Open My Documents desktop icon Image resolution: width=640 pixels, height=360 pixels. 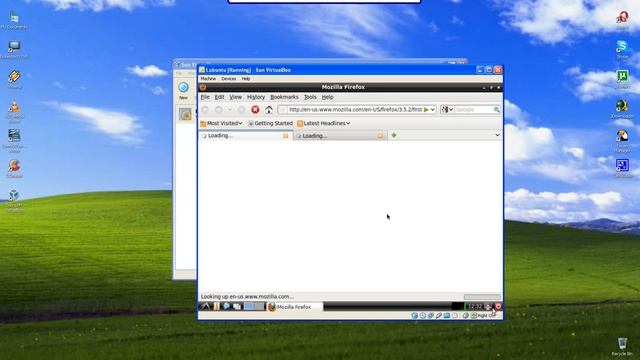coord(14,20)
